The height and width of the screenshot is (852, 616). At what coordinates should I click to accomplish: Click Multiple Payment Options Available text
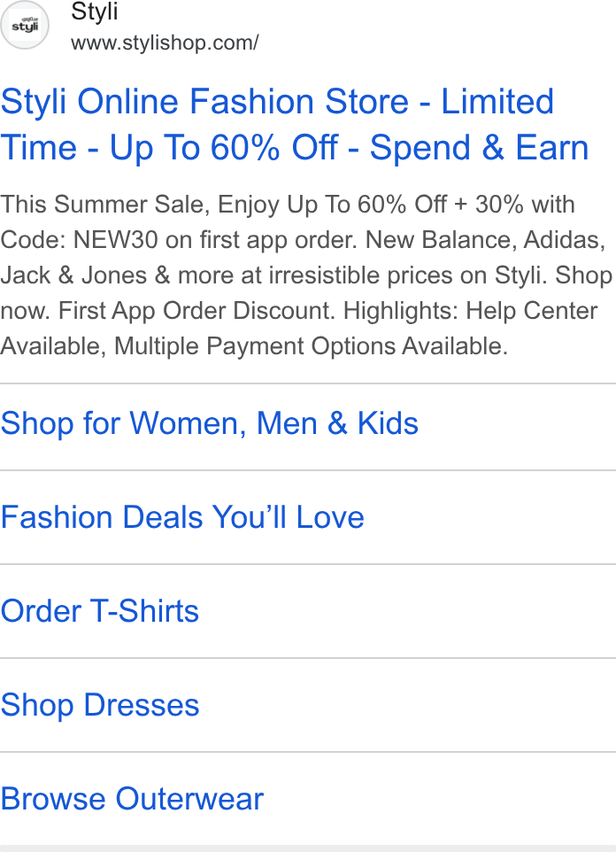coord(311,346)
